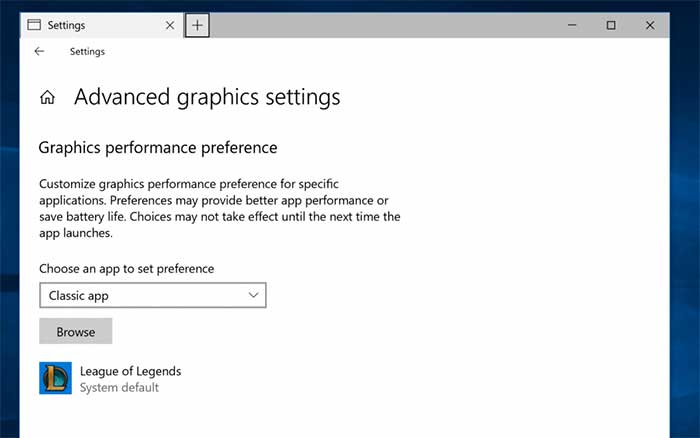Click the League of Legends app icon

click(55, 378)
